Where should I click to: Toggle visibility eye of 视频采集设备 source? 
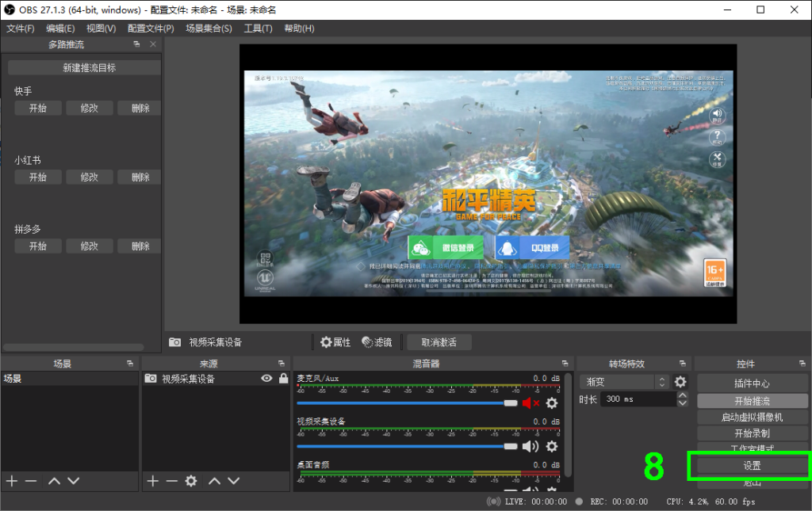coord(267,379)
